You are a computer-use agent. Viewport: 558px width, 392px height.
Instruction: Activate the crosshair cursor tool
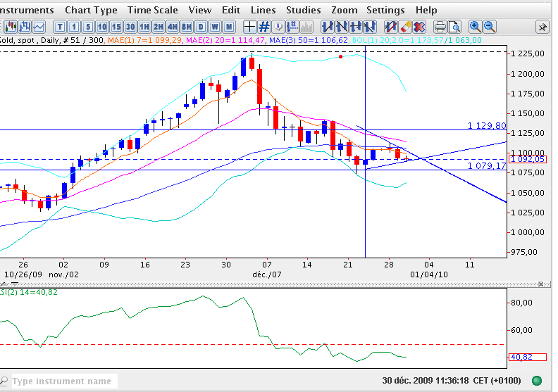pos(249,27)
